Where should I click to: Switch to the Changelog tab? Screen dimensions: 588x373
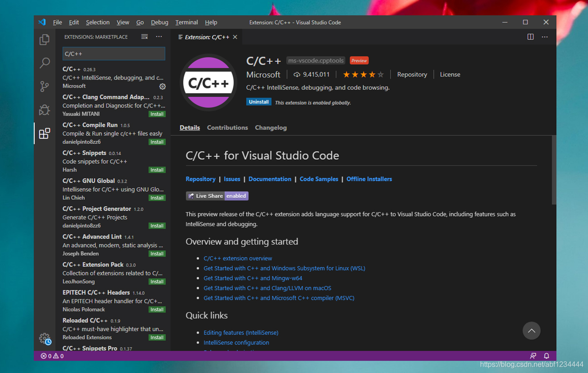click(271, 128)
